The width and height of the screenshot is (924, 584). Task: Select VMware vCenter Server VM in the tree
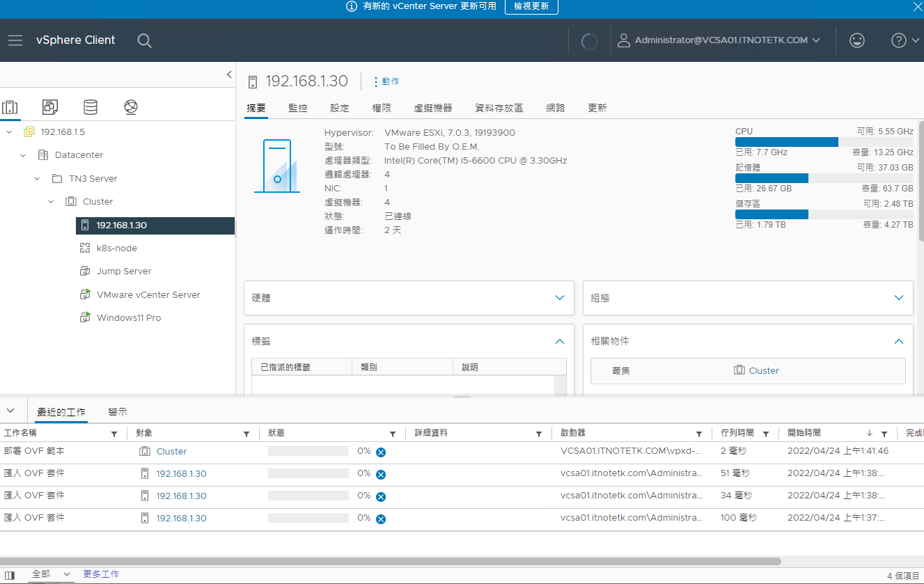(x=148, y=295)
